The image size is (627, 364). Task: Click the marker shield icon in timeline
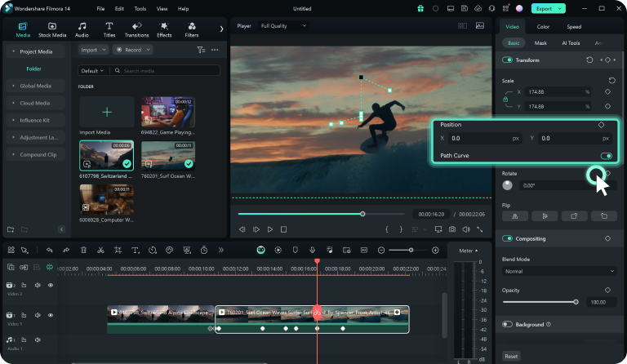point(295,250)
